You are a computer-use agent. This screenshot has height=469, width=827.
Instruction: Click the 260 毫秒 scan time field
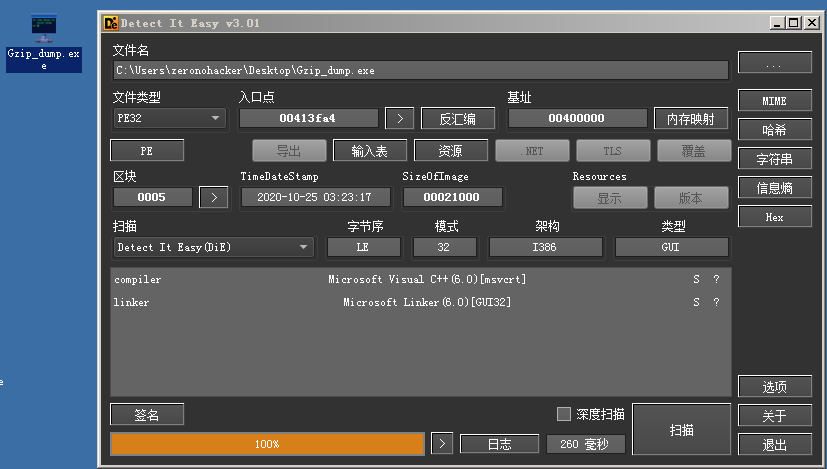click(x=585, y=444)
